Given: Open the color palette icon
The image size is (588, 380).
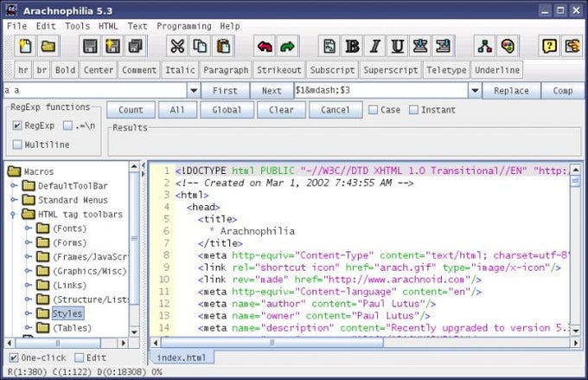Looking at the screenshot, I should [508, 46].
